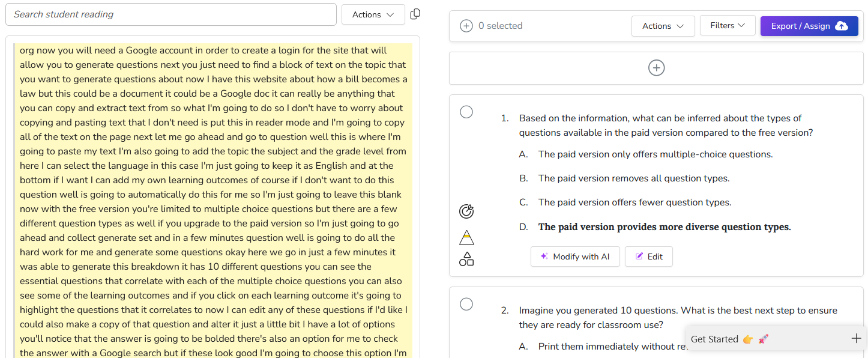Click into the Search student reading field
Image resolution: width=868 pixels, height=358 pixels.
170,14
